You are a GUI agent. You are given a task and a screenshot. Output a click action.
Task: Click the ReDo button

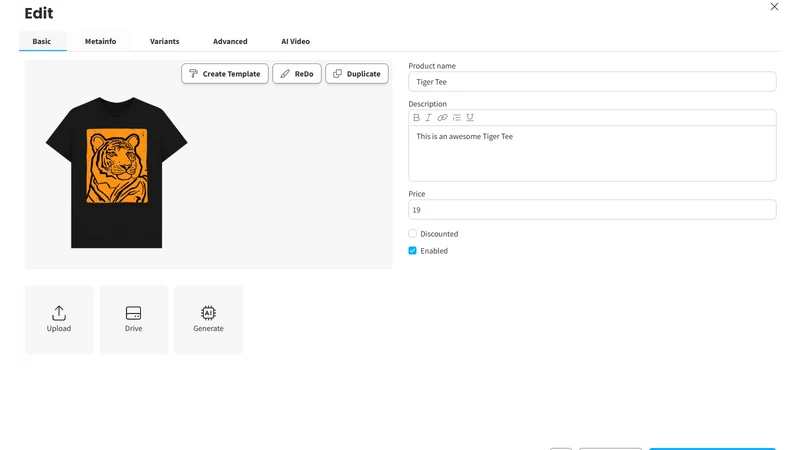297,73
